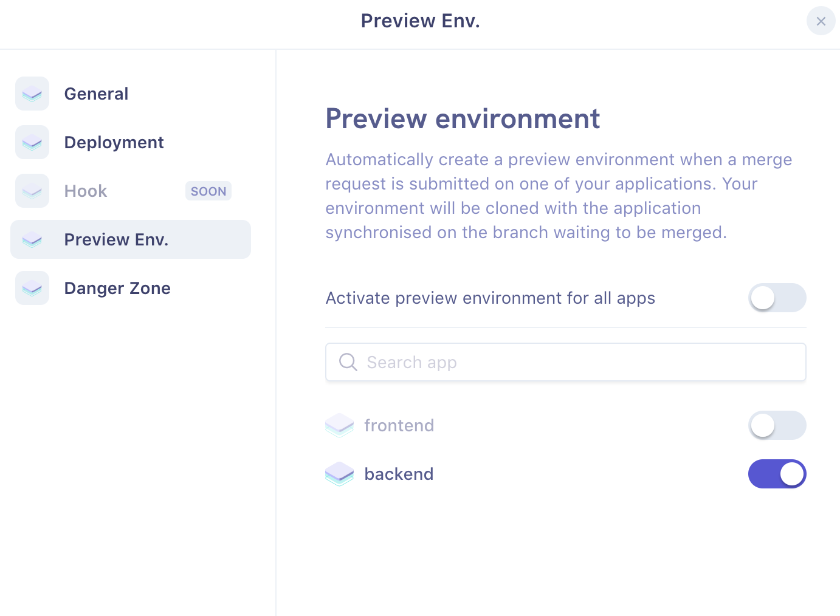The width and height of the screenshot is (840, 616).
Task: Open the General settings tab
Action: click(x=96, y=94)
